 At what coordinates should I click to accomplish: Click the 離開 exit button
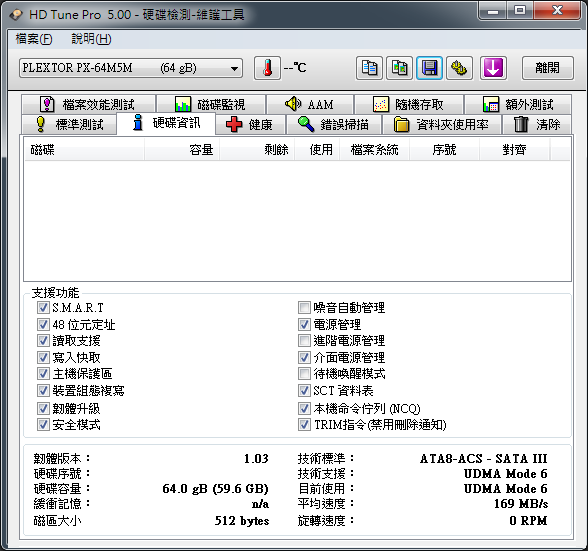point(548,68)
